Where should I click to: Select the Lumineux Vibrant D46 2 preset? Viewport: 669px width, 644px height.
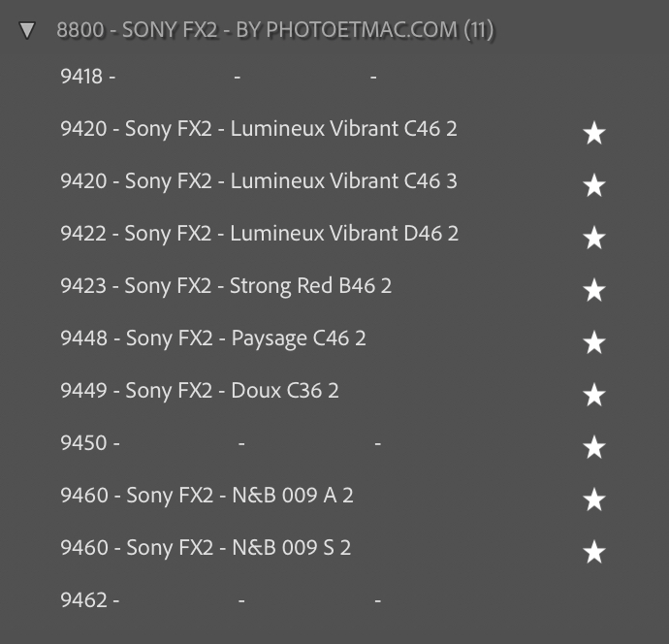(x=259, y=234)
